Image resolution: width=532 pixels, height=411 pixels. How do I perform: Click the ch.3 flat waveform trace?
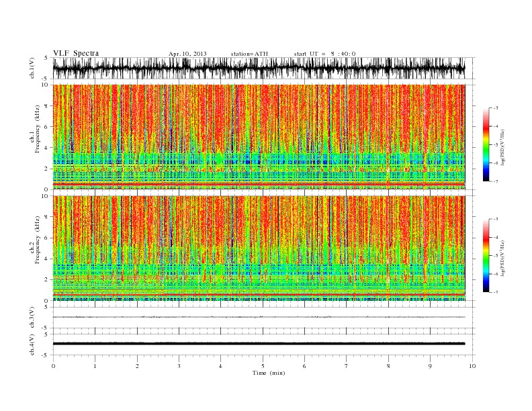(259, 317)
